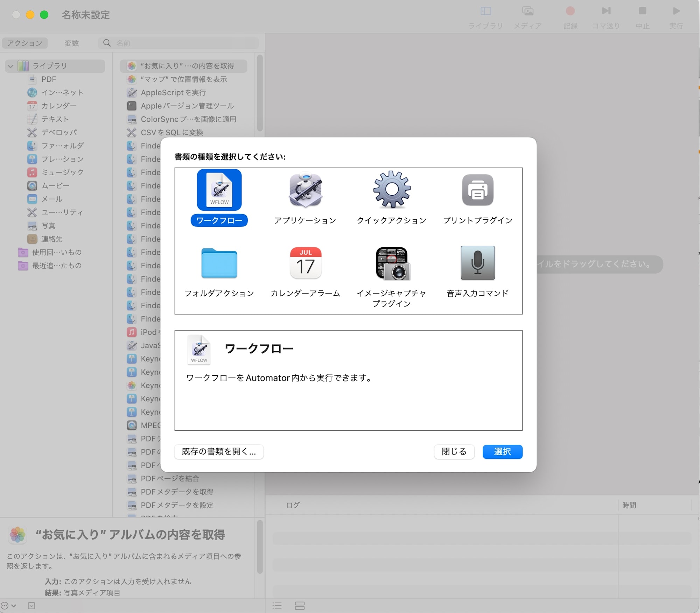The height and width of the screenshot is (613, 700).
Task: Select PDFページを結合 action
Action: pos(163,478)
